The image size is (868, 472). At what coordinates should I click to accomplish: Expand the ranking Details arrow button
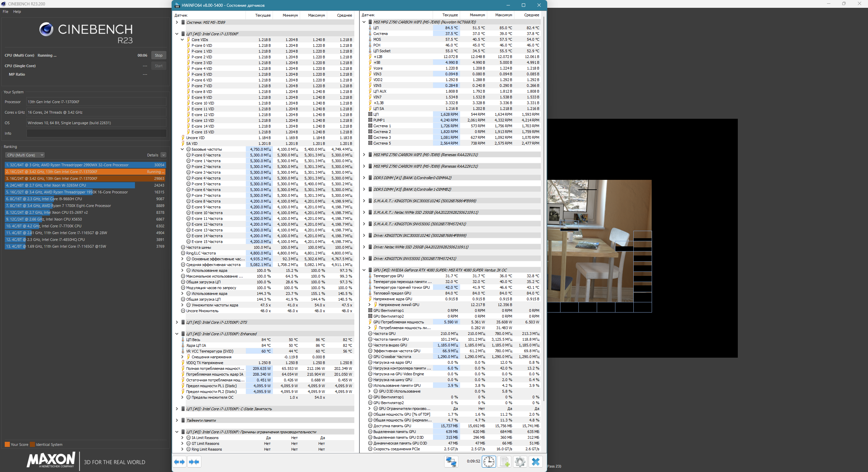click(x=163, y=155)
